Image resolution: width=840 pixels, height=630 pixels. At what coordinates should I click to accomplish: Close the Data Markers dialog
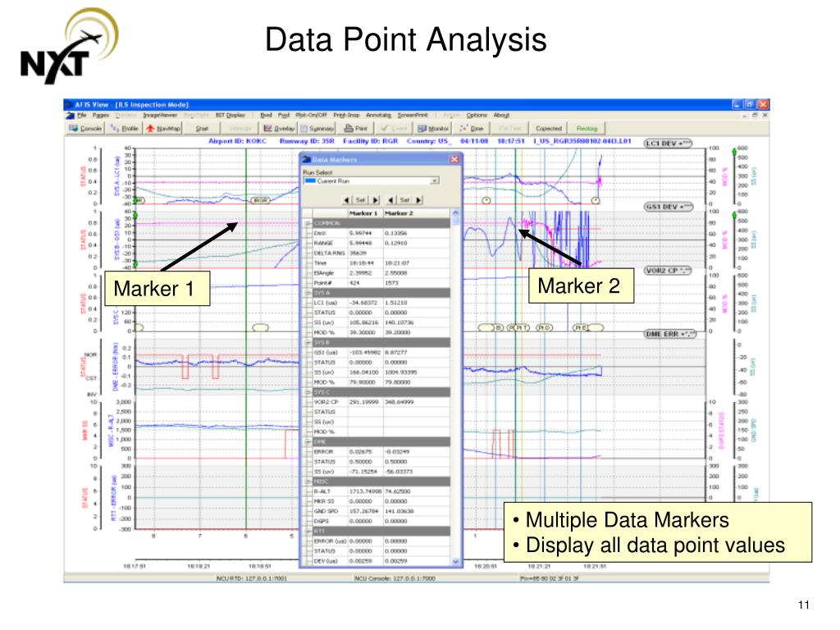pos(454,159)
